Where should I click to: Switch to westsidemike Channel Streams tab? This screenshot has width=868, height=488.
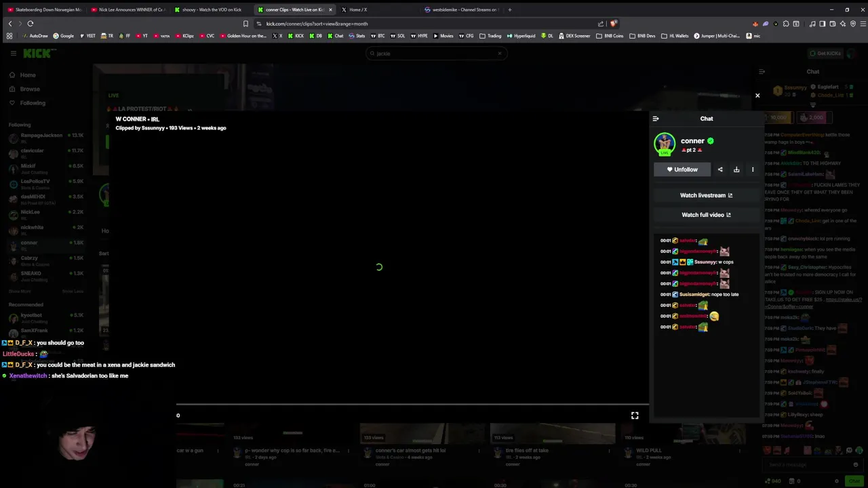coord(461,9)
